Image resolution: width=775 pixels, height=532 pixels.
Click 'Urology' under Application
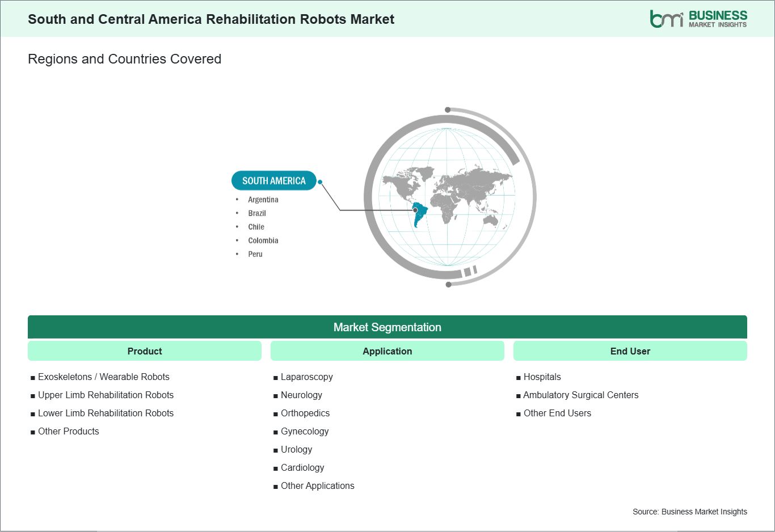tap(297, 450)
